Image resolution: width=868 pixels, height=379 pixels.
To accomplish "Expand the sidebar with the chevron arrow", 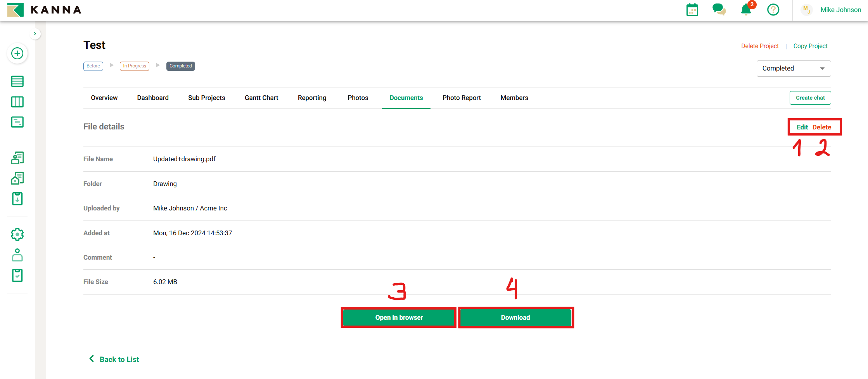I will point(35,34).
